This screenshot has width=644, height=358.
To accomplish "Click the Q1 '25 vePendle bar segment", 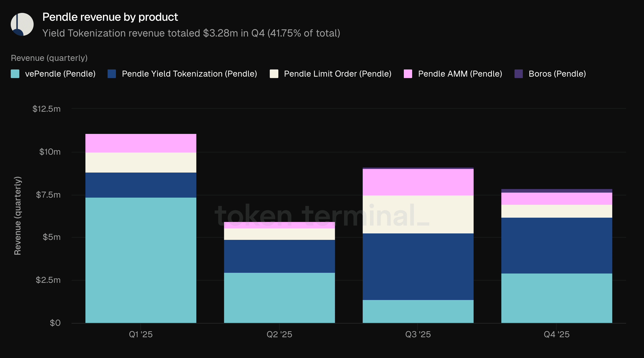I will tap(140, 260).
